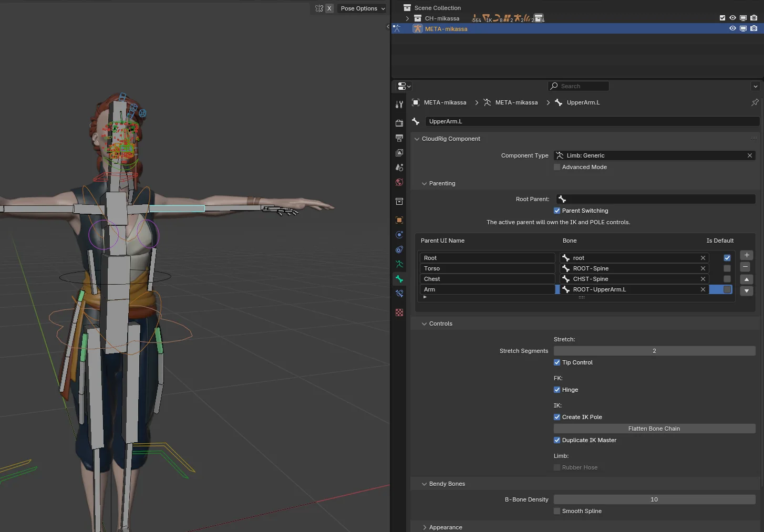Screen dimensions: 764x532
Task: Hide META-mikassa in viewport via eye icon
Action: [732, 29]
